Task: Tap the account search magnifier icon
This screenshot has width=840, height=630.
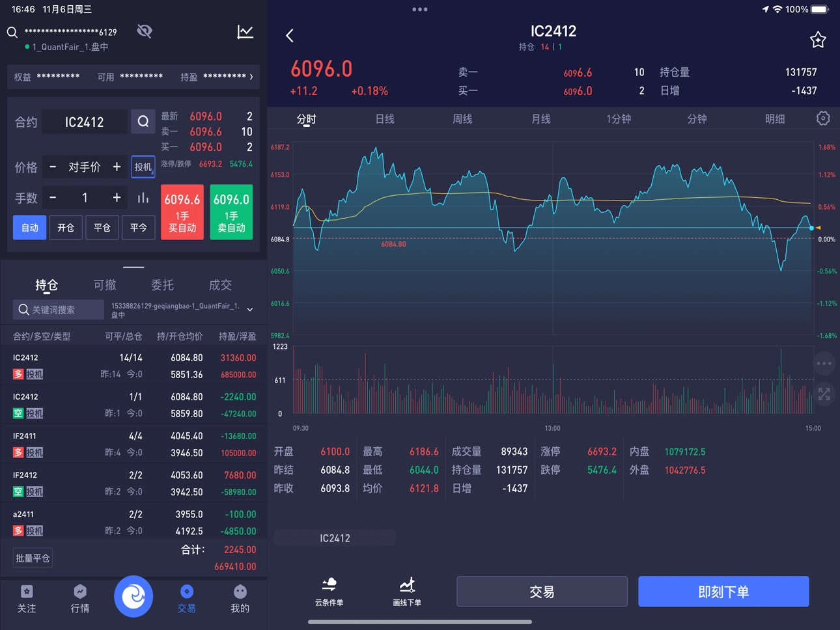Action: 12,32
